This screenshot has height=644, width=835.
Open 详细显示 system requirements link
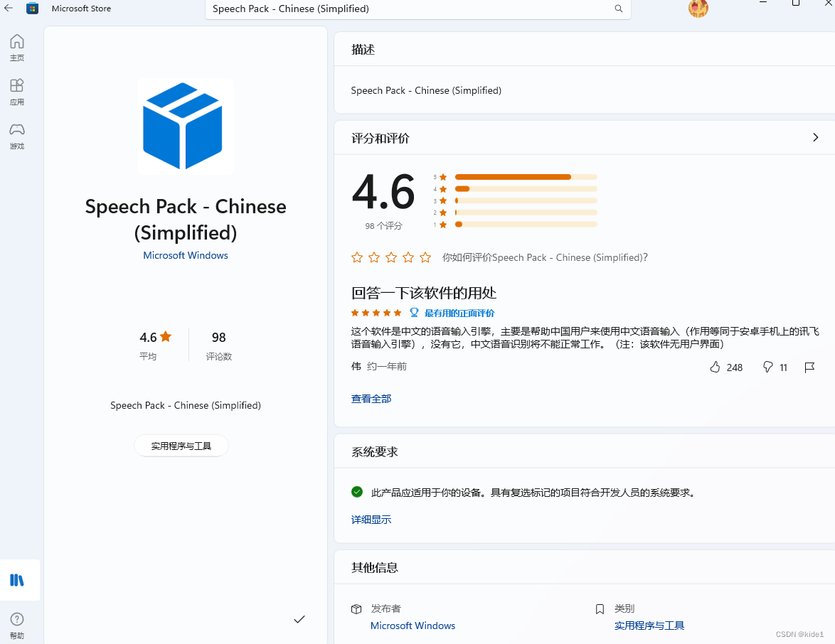371,520
